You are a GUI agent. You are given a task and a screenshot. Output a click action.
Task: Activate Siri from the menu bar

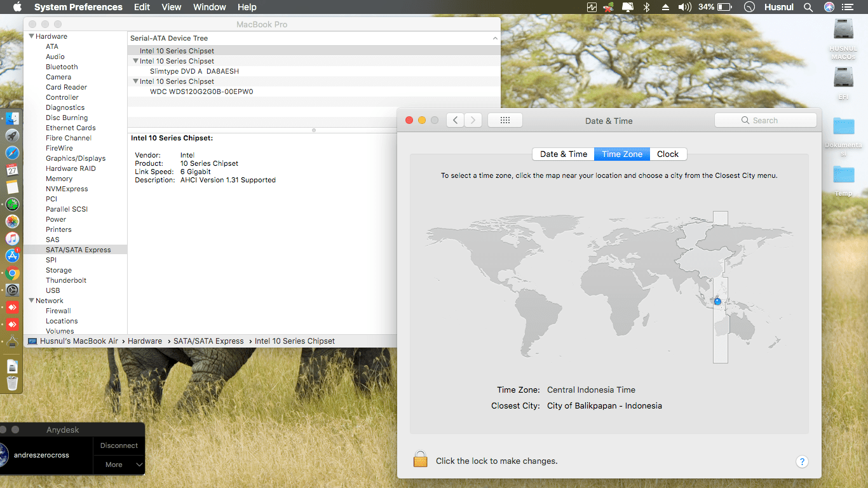coord(829,7)
